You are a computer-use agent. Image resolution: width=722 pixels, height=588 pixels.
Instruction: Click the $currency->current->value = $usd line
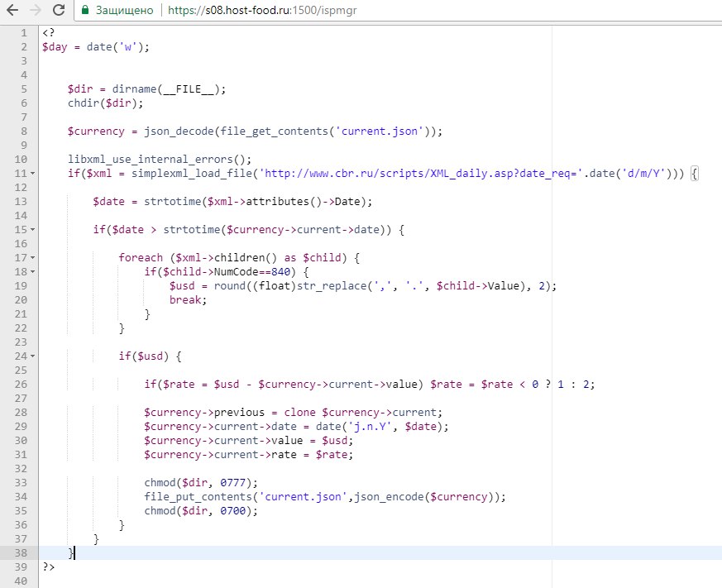click(248, 441)
